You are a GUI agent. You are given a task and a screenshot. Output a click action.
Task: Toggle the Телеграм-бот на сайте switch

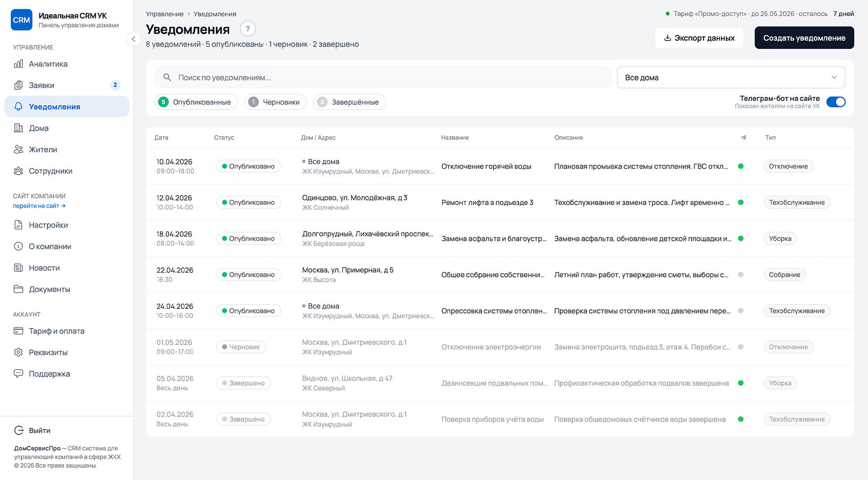coord(835,102)
